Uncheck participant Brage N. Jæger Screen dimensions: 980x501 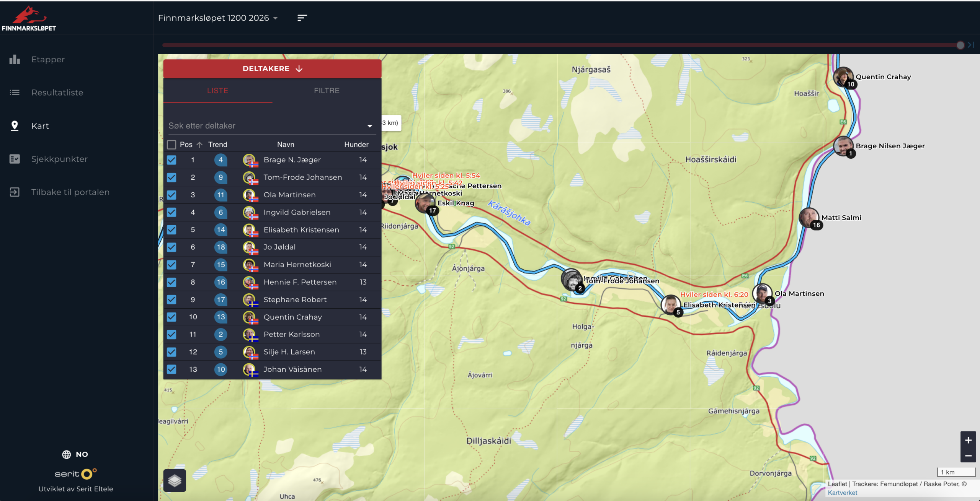[171, 160]
